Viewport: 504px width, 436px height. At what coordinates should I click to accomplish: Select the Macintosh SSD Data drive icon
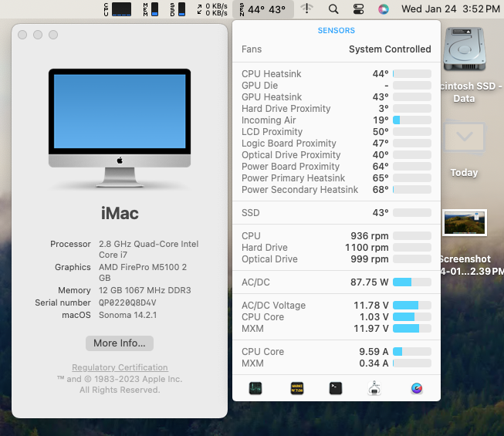point(464,49)
